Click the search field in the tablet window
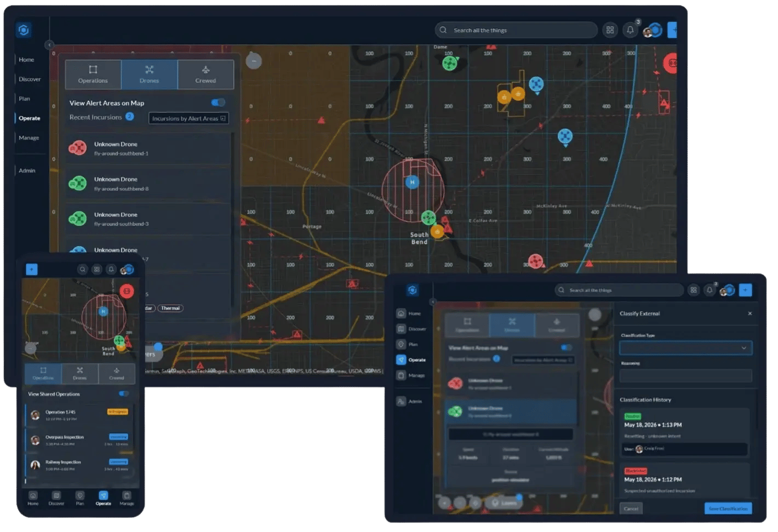Screen dimensions: 778x532 pos(619,290)
